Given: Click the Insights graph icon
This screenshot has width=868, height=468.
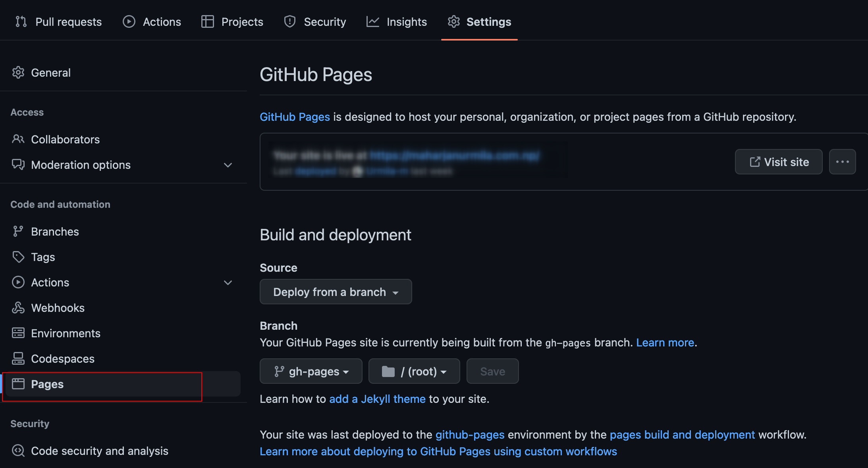Looking at the screenshot, I should point(373,21).
